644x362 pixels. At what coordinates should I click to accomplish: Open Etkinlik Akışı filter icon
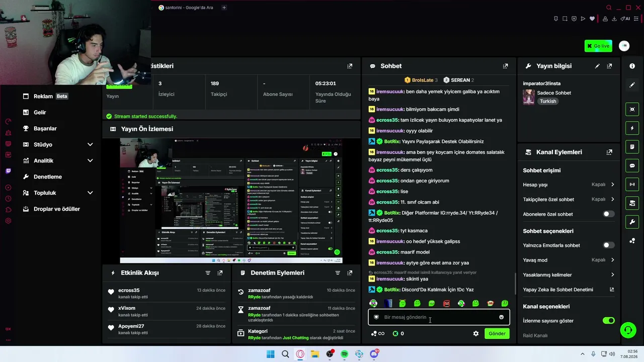208,273
